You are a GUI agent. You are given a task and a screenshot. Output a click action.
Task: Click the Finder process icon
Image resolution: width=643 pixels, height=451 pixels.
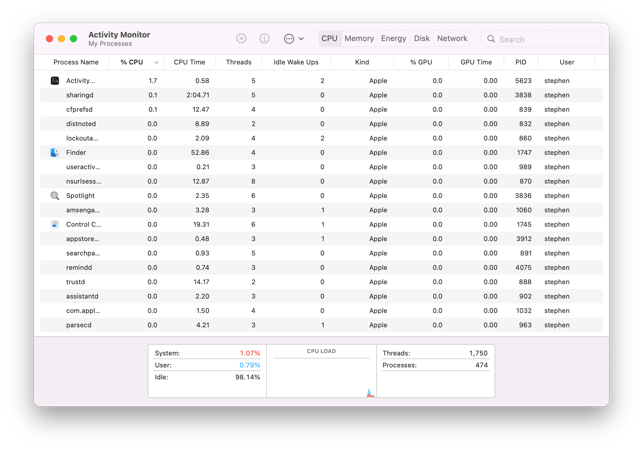pyautogui.click(x=55, y=153)
